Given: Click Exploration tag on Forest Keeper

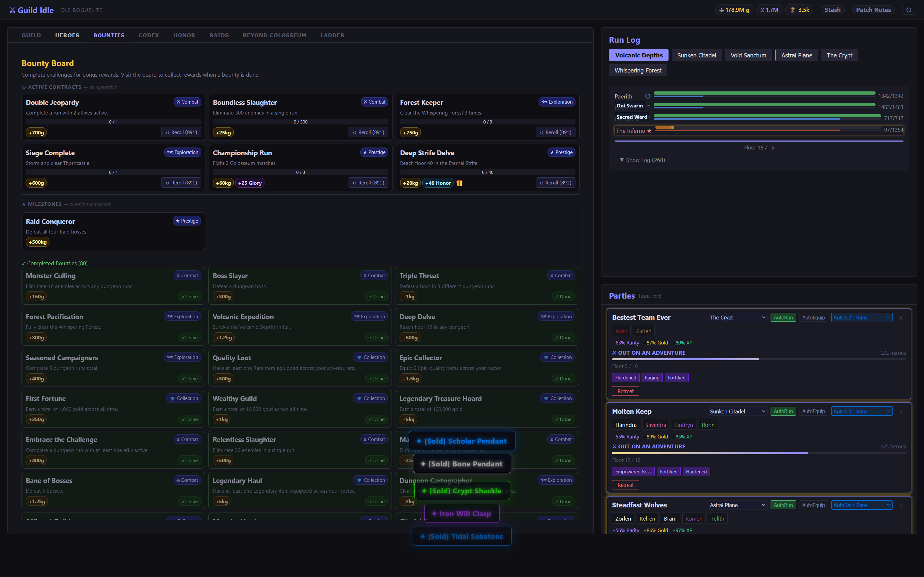Looking at the screenshot, I should 557,102.
